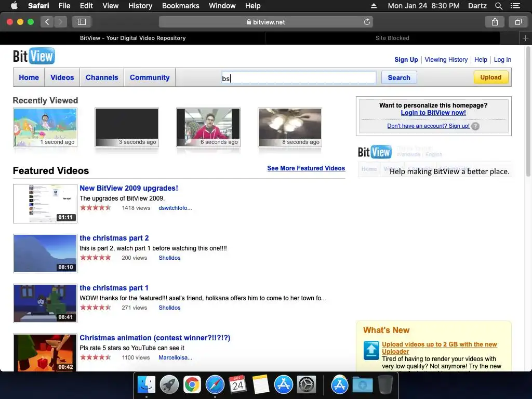Open the 01:11 BitView upgrades thumbnail
This screenshot has height=399, width=532.
(45, 204)
